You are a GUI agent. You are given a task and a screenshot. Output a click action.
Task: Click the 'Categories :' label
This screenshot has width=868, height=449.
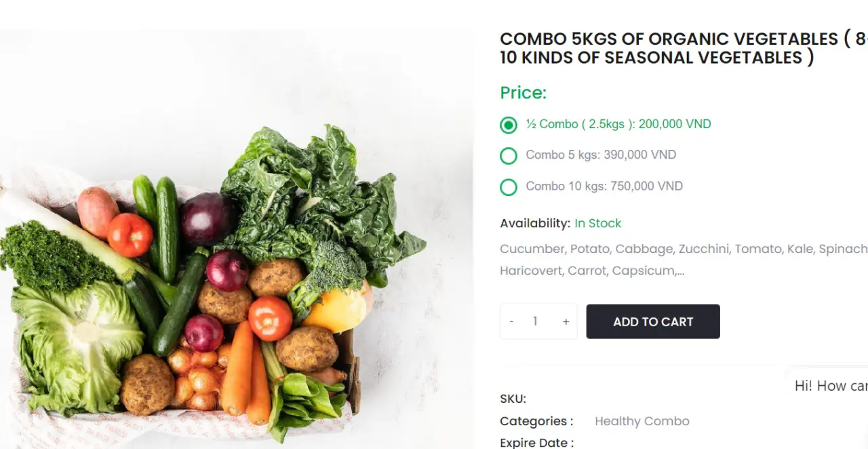click(x=536, y=421)
